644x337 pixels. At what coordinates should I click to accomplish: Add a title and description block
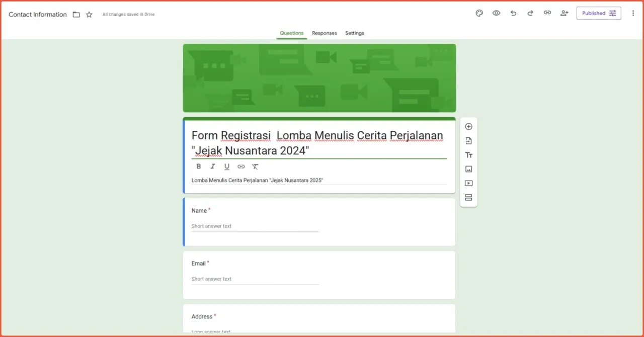[x=468, y=155]
